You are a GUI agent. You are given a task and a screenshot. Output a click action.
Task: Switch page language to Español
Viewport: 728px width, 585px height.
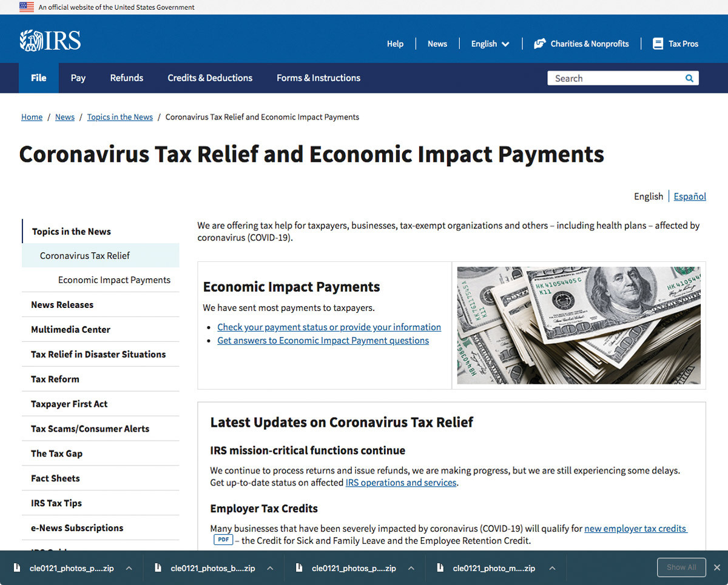click(690, 196)
